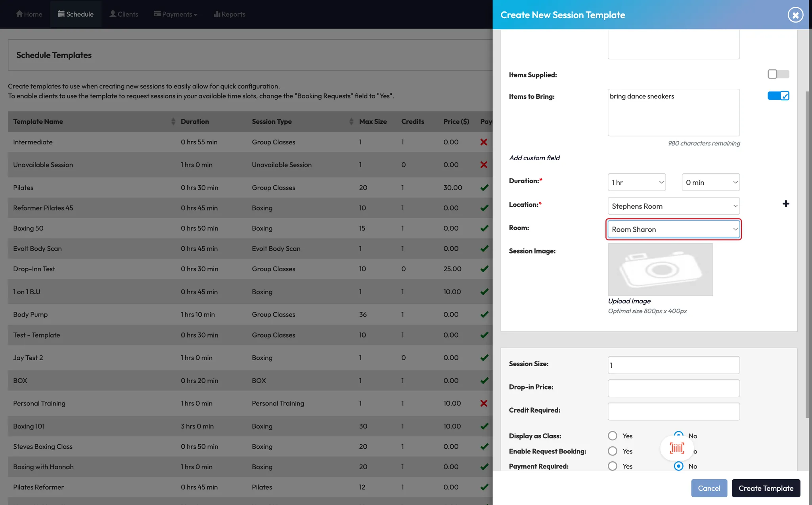
Task: Click the sort arrows on Template Name column
Action: (173, 121)
